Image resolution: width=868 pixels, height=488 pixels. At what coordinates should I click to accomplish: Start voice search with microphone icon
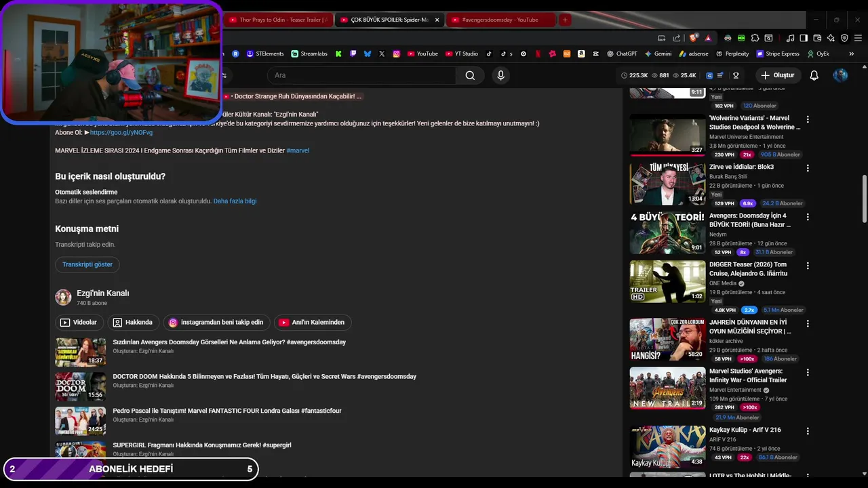coord(501,75)
